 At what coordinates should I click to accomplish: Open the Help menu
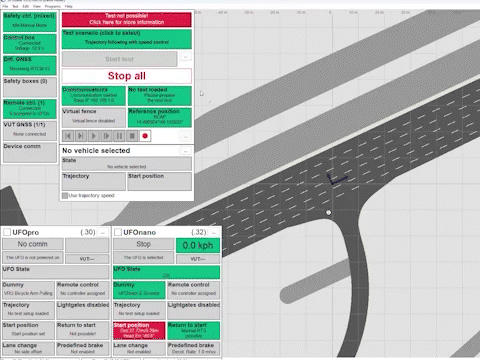coord(69,6)
